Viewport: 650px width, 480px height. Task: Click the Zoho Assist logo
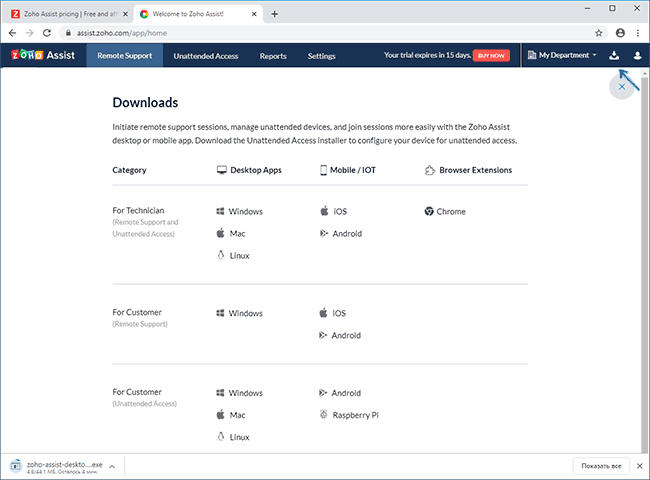(43, 56)
